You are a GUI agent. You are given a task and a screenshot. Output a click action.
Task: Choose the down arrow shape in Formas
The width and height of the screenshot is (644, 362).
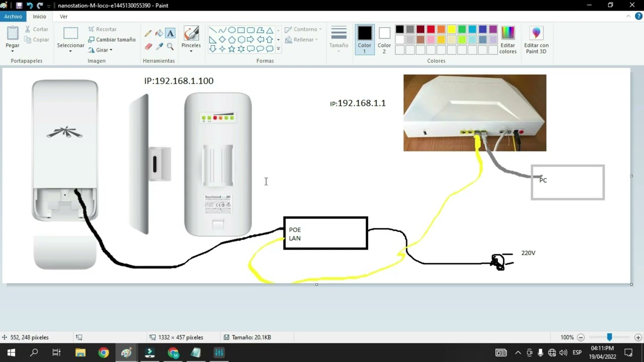(213, 49)
